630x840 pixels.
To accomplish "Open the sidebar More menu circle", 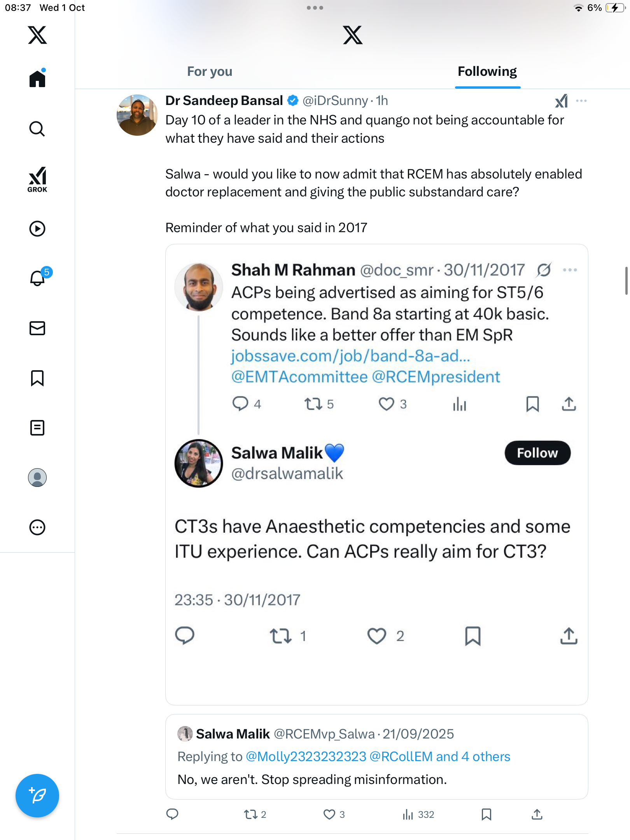I will [37, 527].
